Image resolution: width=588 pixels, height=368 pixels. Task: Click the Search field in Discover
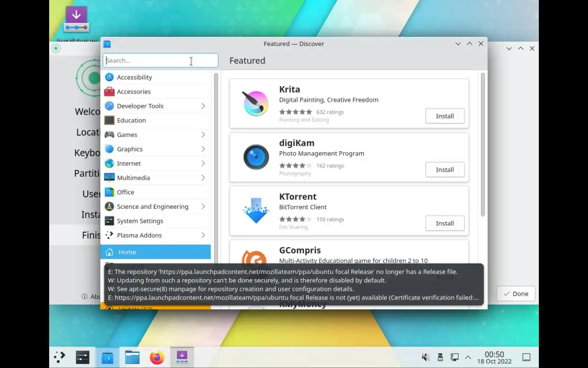click(x=160, y=60)
